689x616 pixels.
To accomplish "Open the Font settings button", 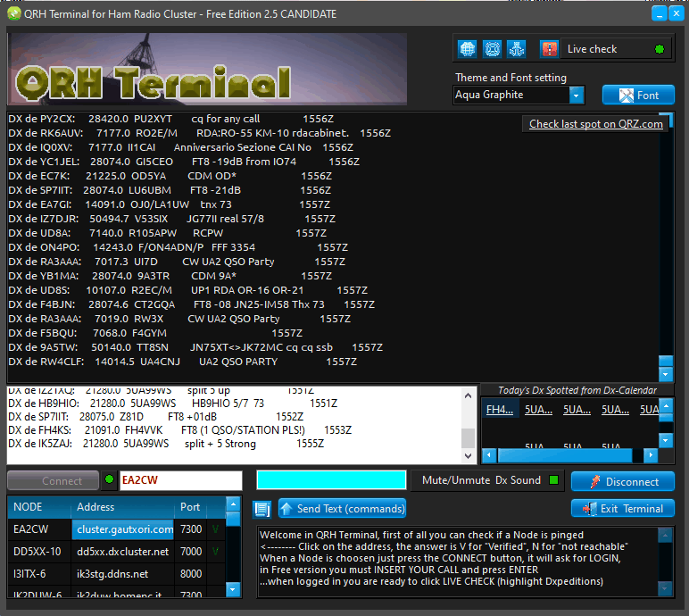I will point(638,96).
